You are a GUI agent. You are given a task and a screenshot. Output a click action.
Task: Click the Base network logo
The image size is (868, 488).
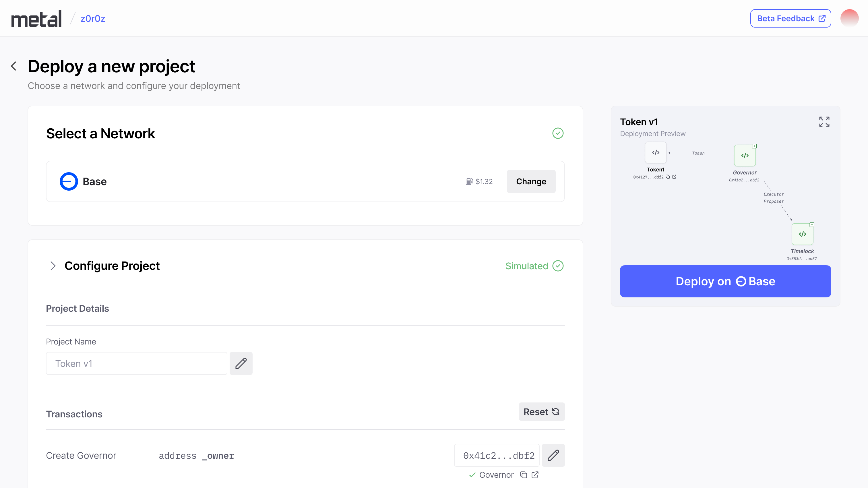coord(69,181)
